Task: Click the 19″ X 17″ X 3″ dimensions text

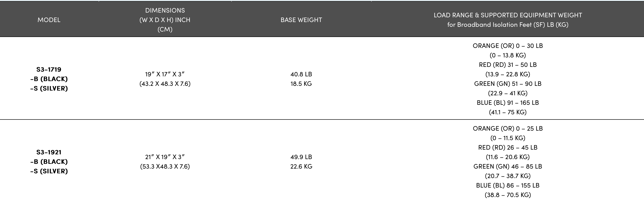Action: [x=165, y=74]
